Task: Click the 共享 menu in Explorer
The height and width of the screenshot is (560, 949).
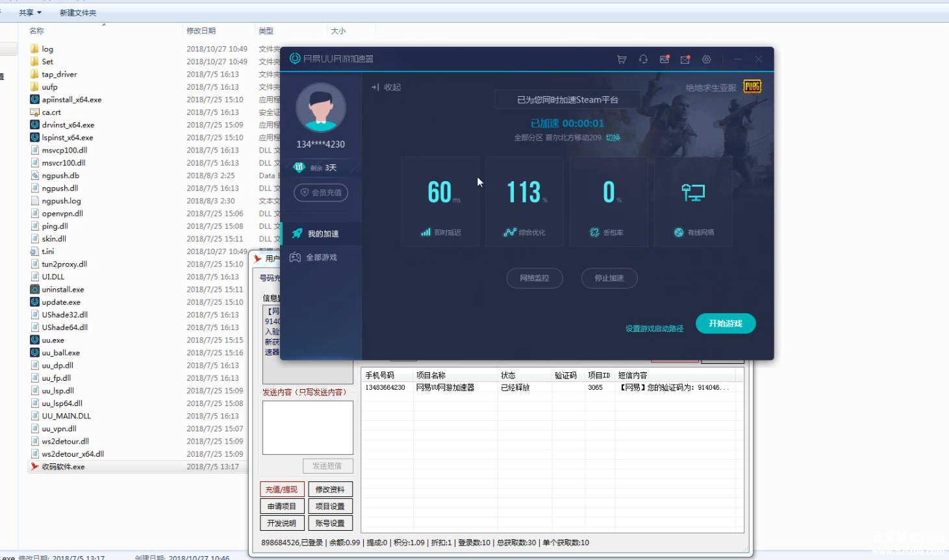Action: pyautogui.click(x=30, y=12)
